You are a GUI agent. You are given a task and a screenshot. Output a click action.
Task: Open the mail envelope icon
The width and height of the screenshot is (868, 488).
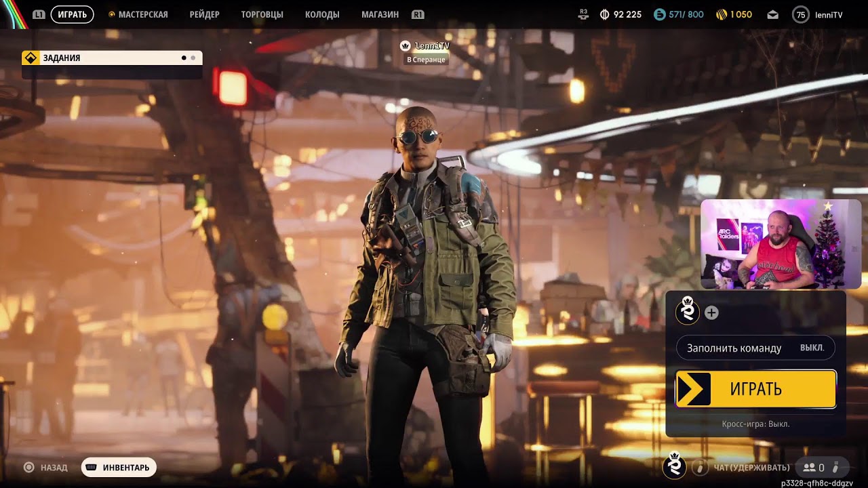773,14
